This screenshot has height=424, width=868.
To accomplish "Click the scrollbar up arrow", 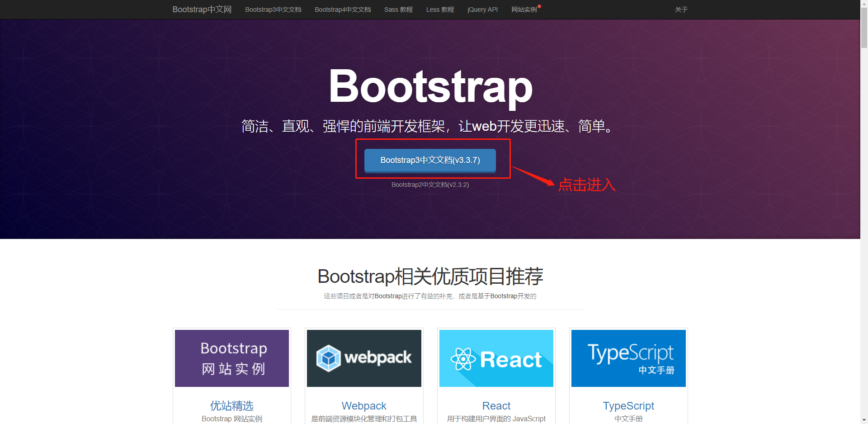I will (x=864, y=4).
